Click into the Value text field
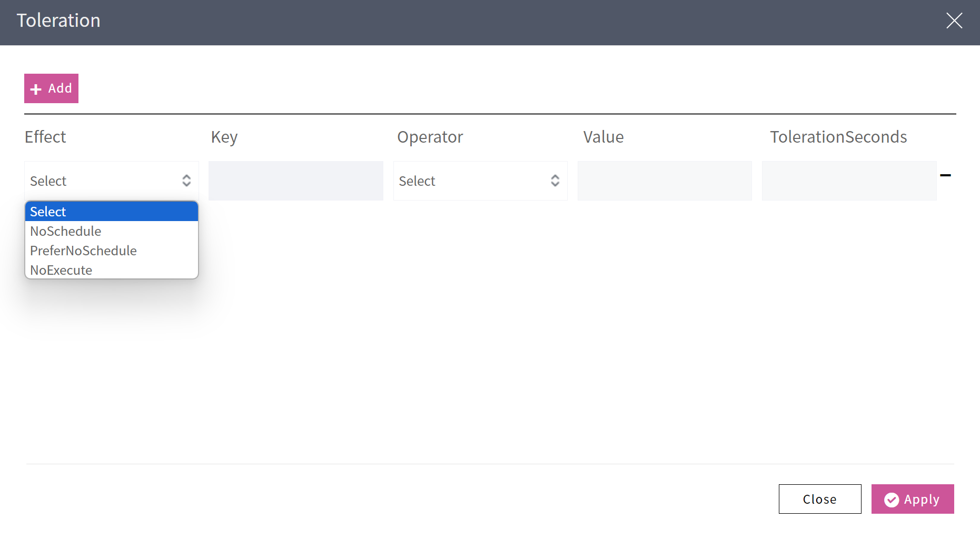 [x=664, y=181]
